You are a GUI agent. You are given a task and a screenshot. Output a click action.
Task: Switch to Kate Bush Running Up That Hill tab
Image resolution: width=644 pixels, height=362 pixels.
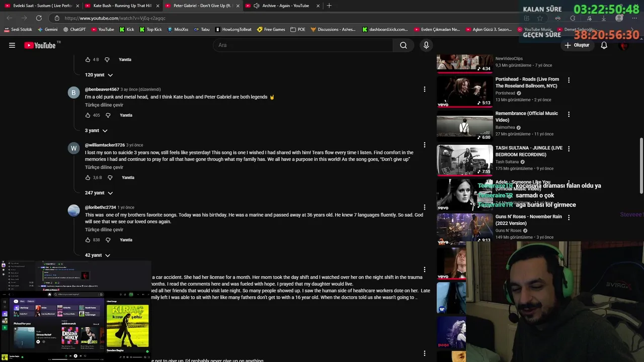click(122, 6)
